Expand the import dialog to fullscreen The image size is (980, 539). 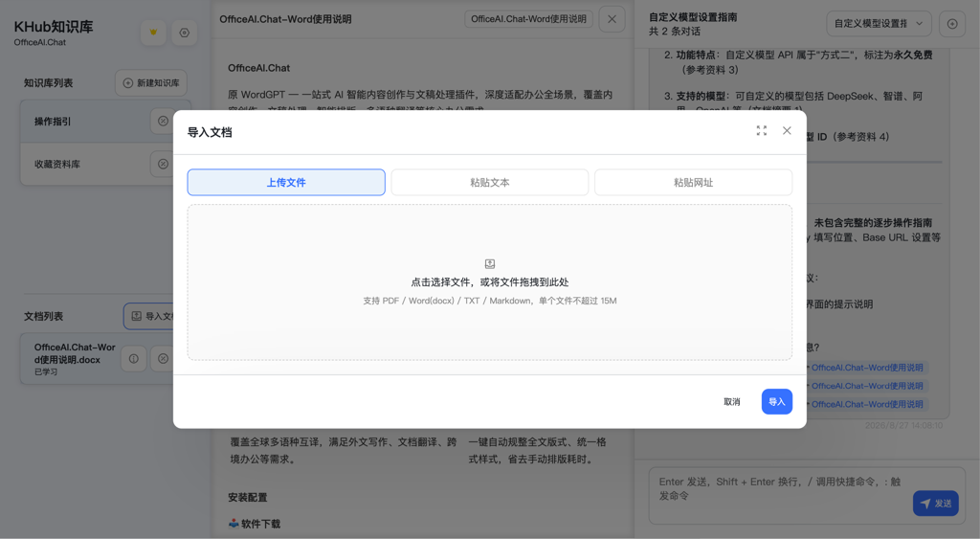tap(761, 130)
